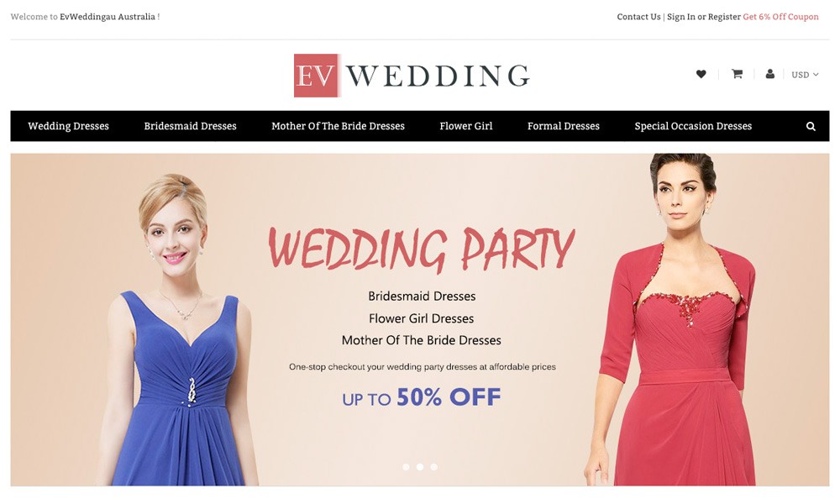This screenshot has height=504, width=840.
Task: Select the second carousel dot
Action: coord(420,467)
